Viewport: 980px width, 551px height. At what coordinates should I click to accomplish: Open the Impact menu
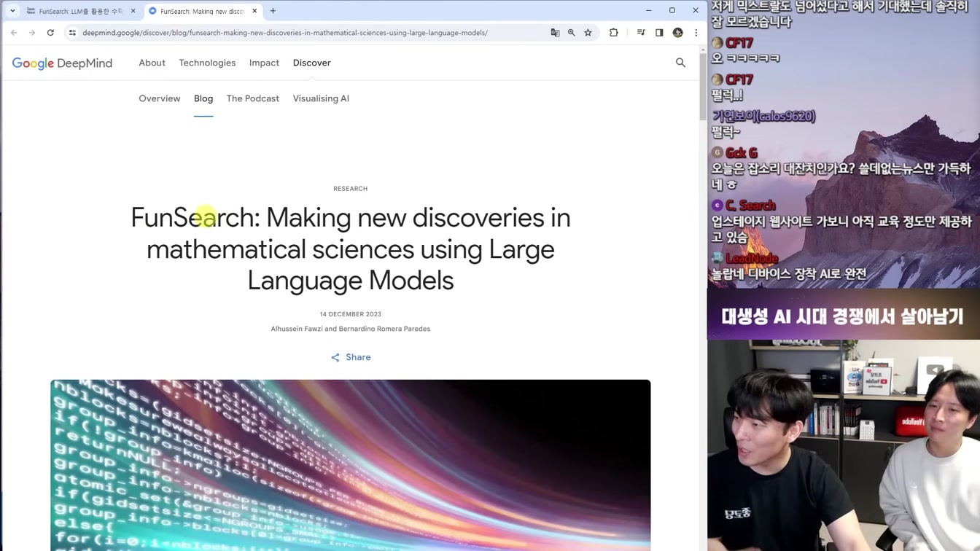[x=264, y=63]
